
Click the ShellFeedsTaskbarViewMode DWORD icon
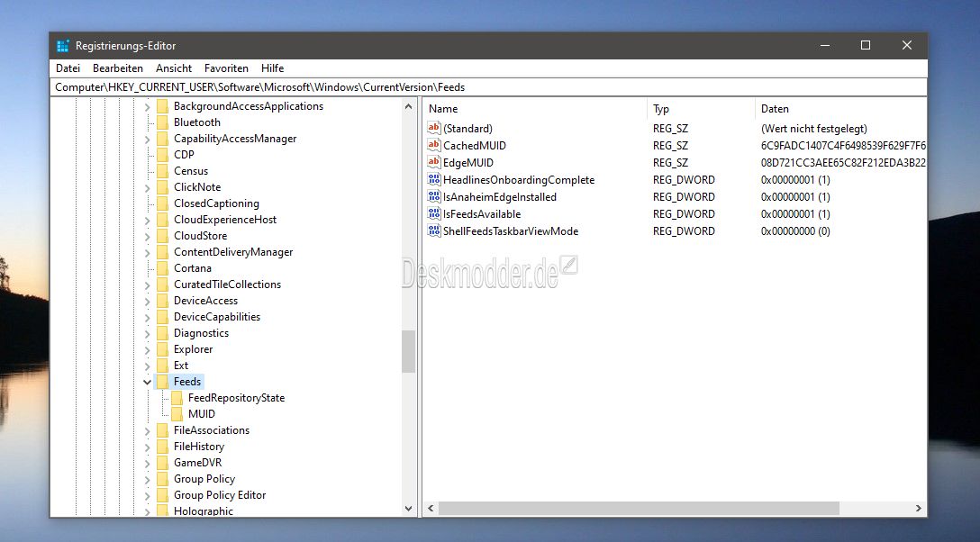pos(434,230)
